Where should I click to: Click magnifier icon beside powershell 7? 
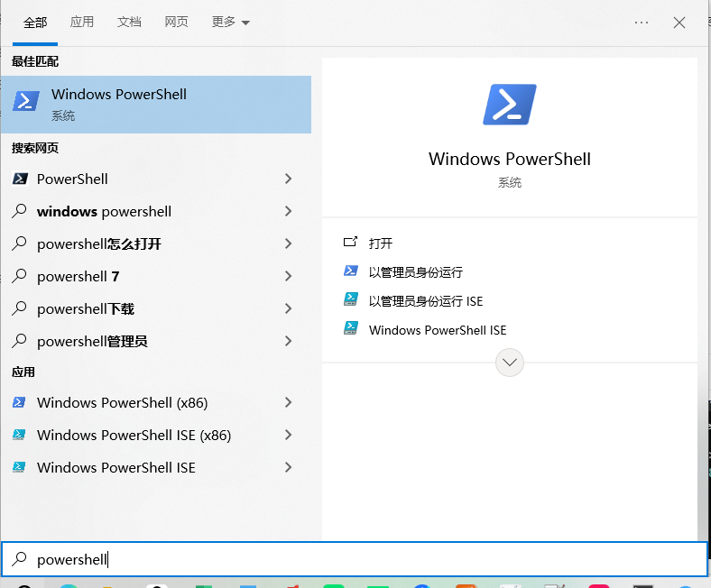[19, 276]
